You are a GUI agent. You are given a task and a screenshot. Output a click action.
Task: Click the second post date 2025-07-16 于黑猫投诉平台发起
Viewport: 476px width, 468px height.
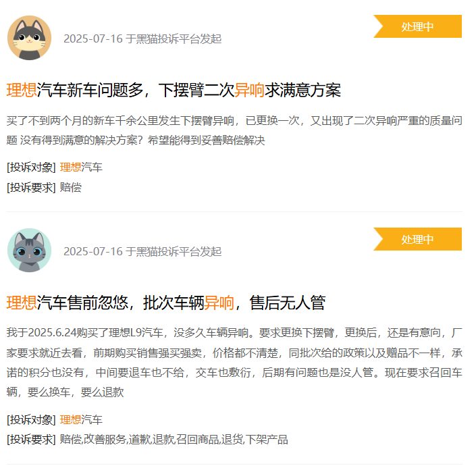(142, 251)
